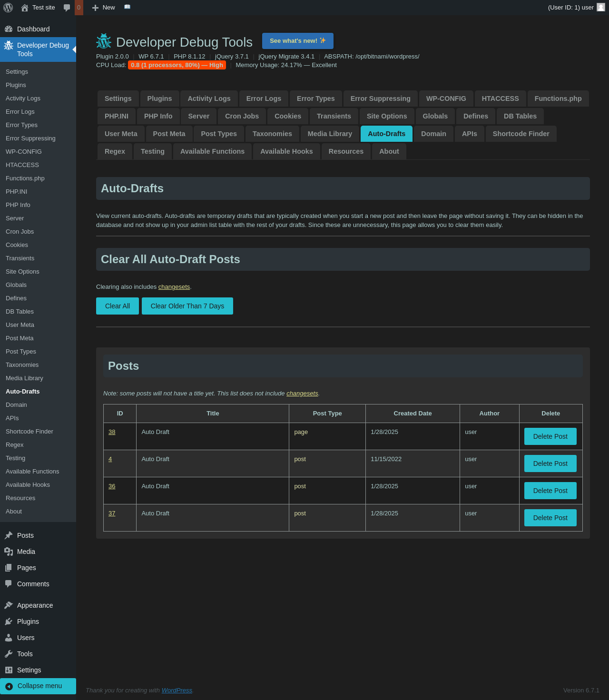Viewport: 609px width, 700px height.
Task: Collapse the admin sidebar menu
Action: tap(38, 686)
